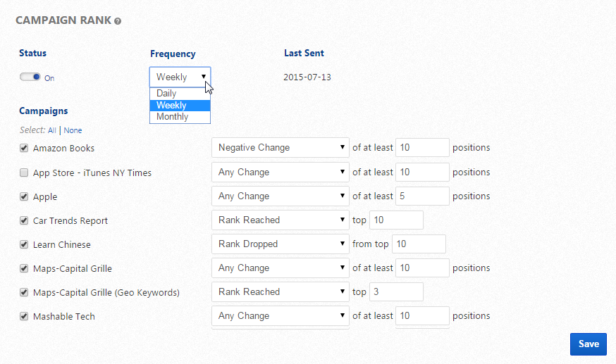
Task: Pick Weekly in the frequency list
Action: pyautogui.click(x=180, y=106)
